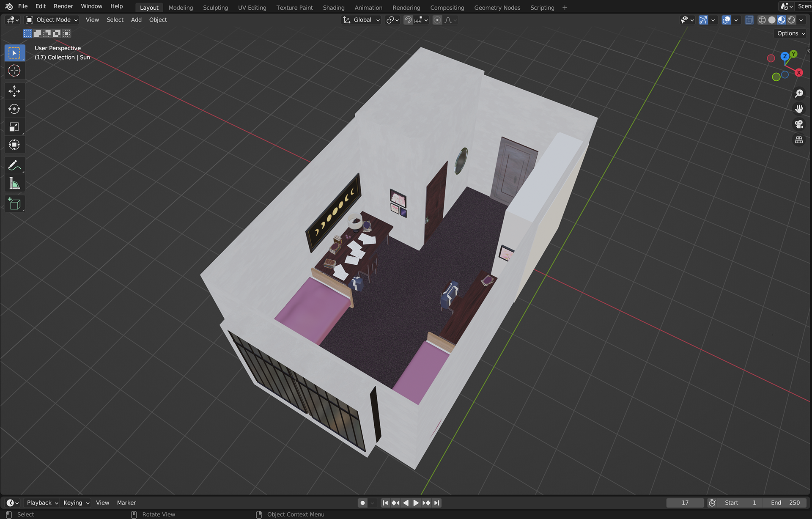Toggle viewport overlays

point(726,20)
